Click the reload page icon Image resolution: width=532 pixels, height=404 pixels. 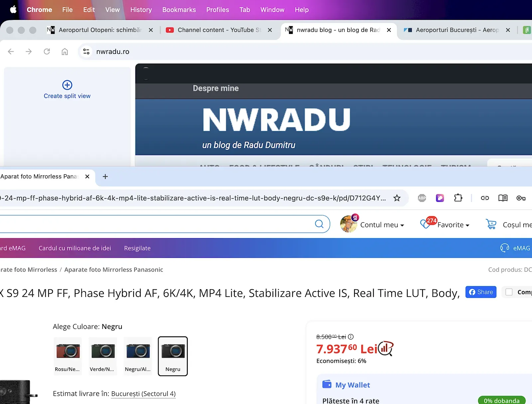pos(47,51)
